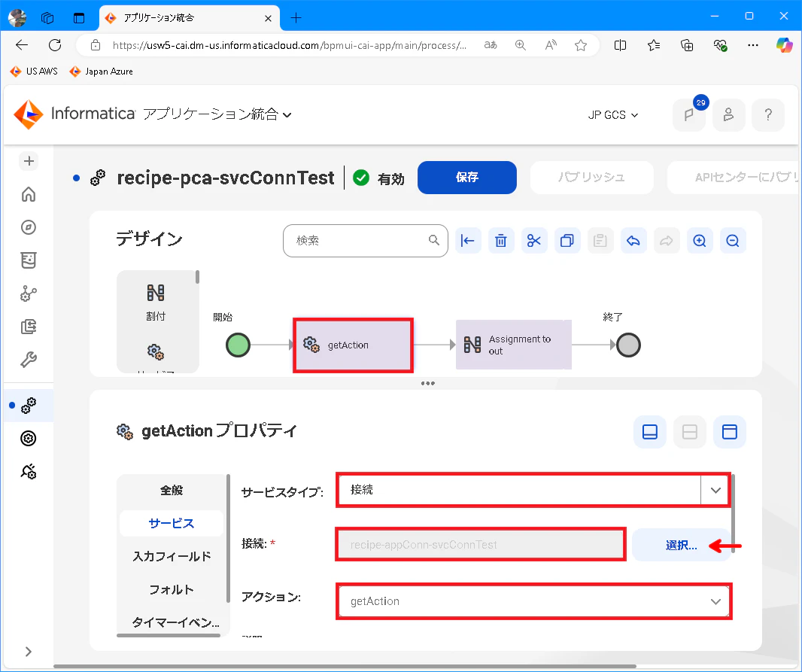Click the paste clipboard icon
This screenshot has height=672, width=802.
(600, 240)
